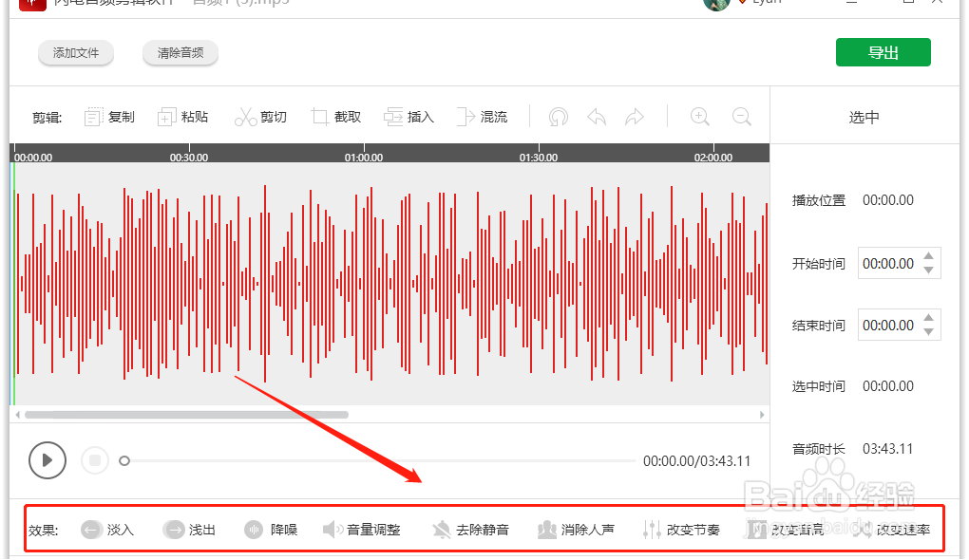This screenshot has width=969, height=560.
Task: Select the 复制 copy tool
Action: click(x=109, y=117)
